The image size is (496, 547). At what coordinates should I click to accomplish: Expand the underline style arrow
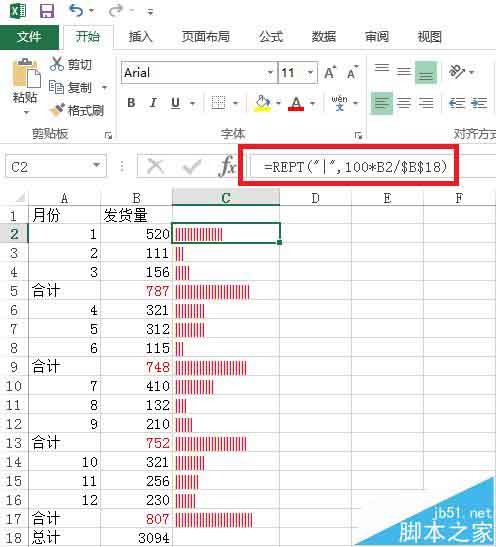pos(192,103)
